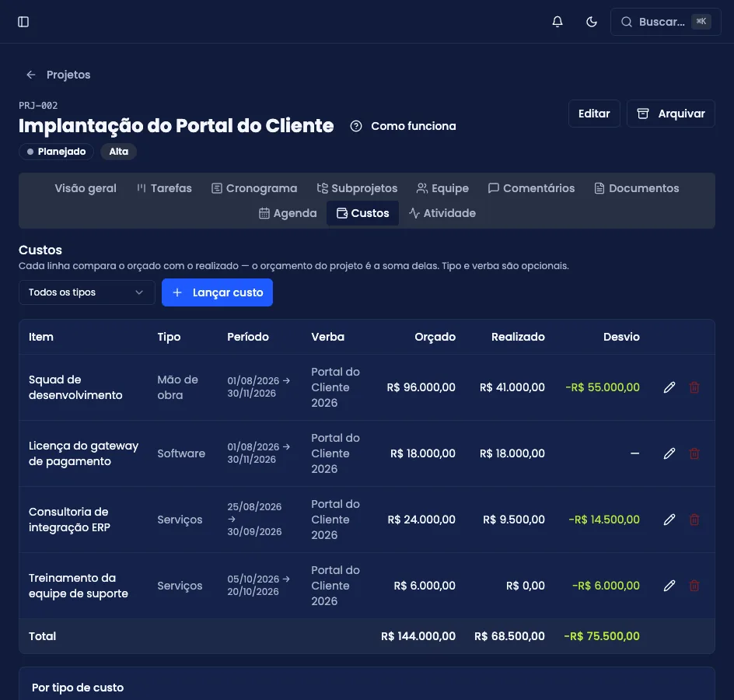This screenshot has width=734, height=700.
Task: Click the Orçado column header
Action: click(435, 337)
